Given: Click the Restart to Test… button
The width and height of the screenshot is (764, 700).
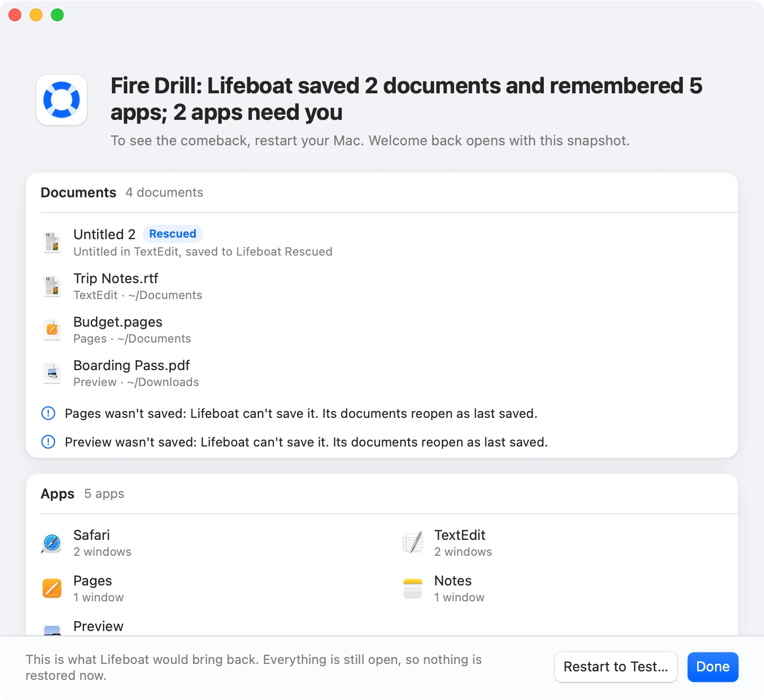Looking at the screenshot, I should (616, 667).
